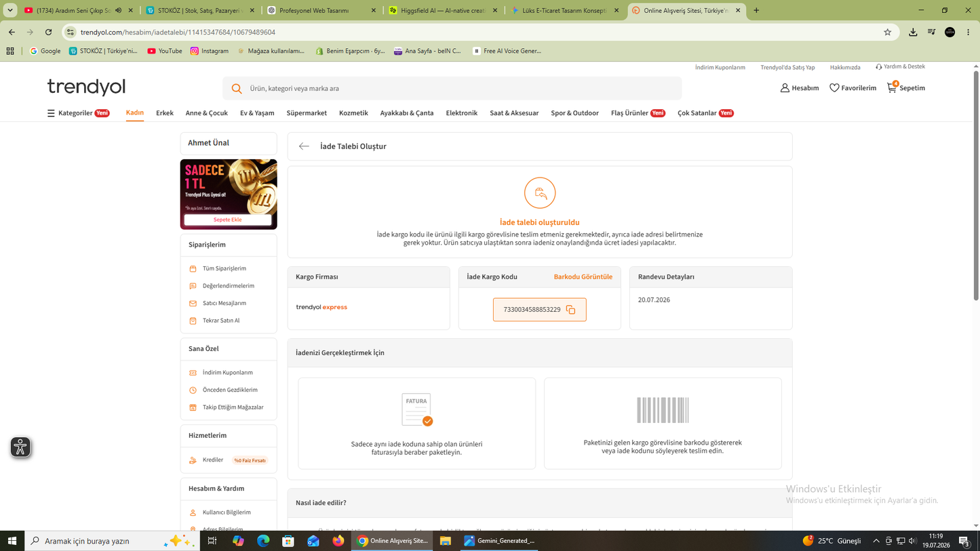Switch to the Higgsfield AI tab
Image resolution: width=980 pixels, height=551 pixels.
coord(444,10)
